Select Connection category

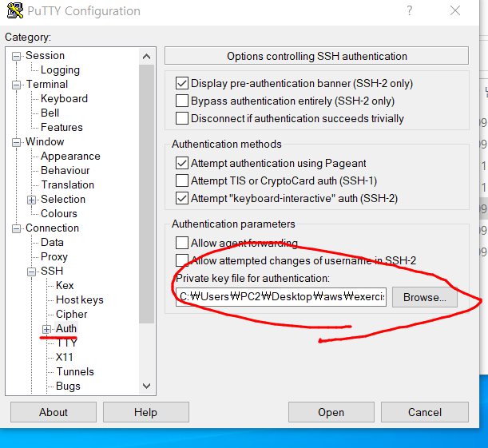click(52, 228)
